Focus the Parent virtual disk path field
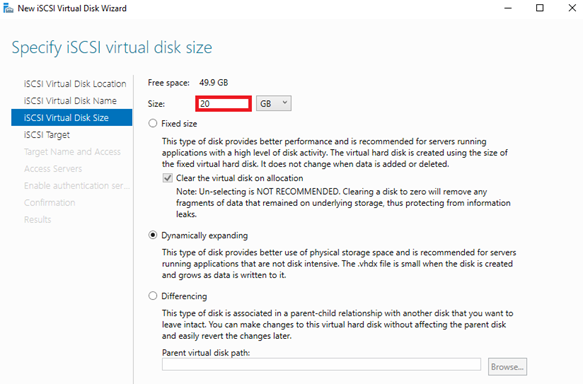Screen dimensions: 583x384 coord(321,364)
